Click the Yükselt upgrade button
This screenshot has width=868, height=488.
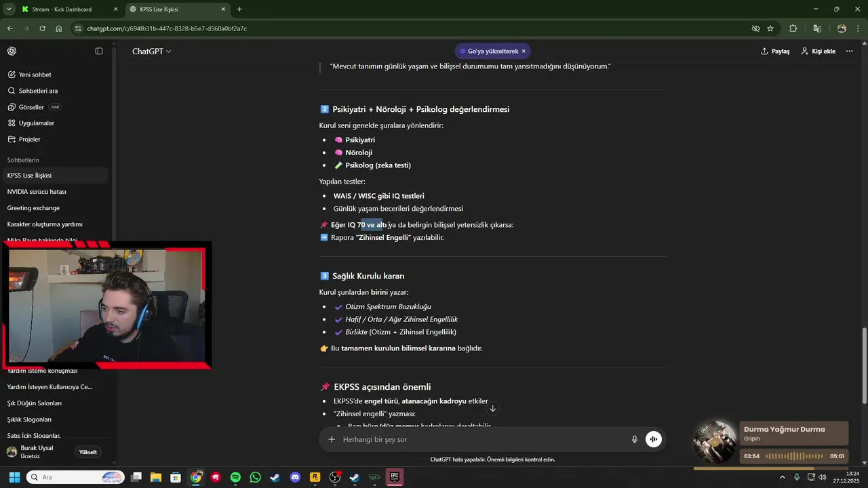pos(88,452)
